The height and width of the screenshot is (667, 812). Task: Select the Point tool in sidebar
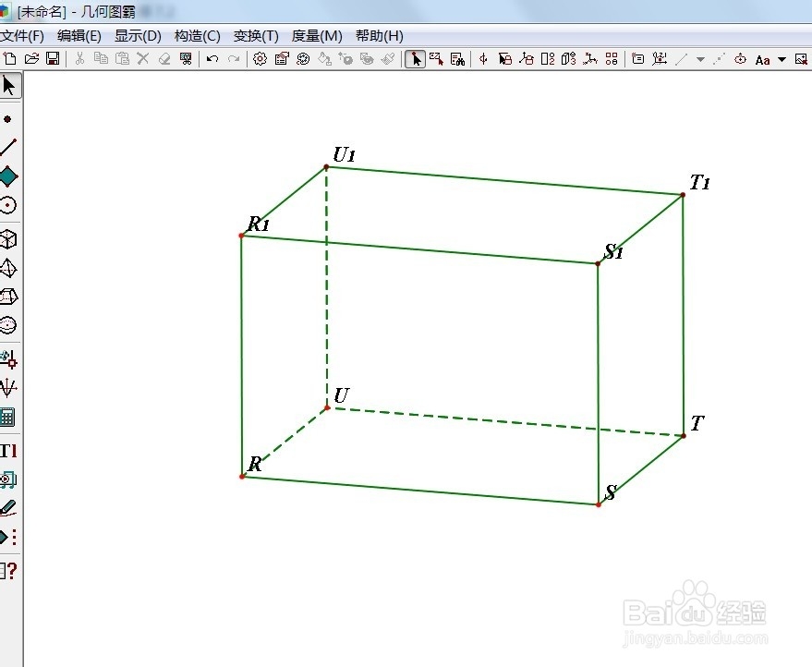7,119
